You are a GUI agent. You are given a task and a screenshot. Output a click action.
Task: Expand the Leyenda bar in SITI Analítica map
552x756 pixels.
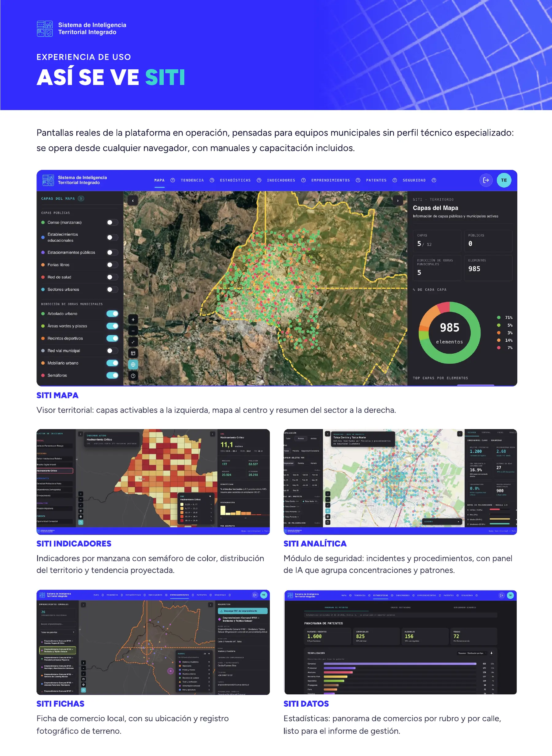point(442,521)
